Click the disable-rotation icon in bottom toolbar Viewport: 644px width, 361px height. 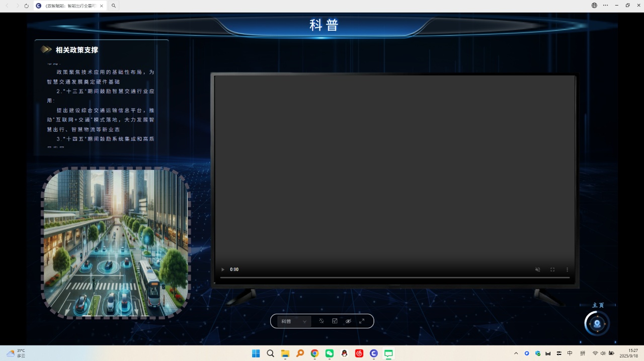(321, 321)
